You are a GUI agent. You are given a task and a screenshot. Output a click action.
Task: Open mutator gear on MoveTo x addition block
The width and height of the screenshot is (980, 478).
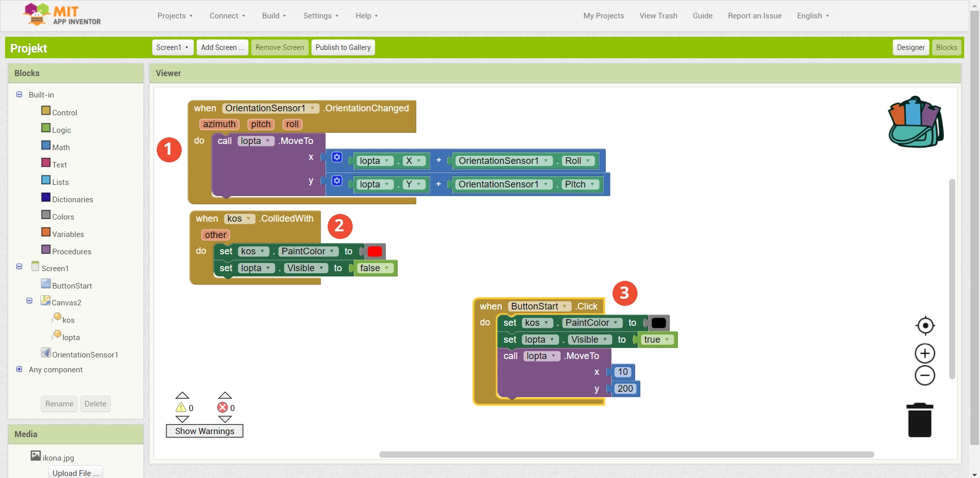point(337,157)
